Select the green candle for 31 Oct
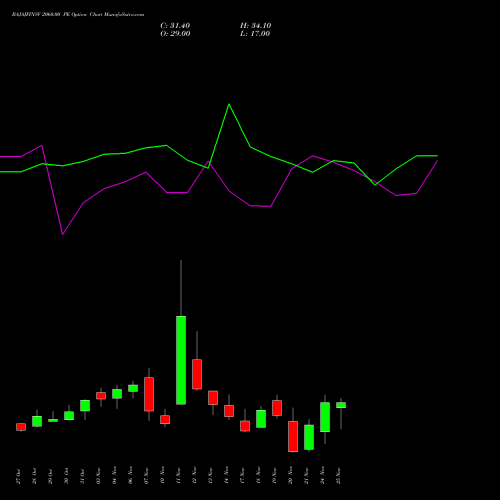Image resolution: width=500 pixels, height=500 pixels. [x=85, y=406]
